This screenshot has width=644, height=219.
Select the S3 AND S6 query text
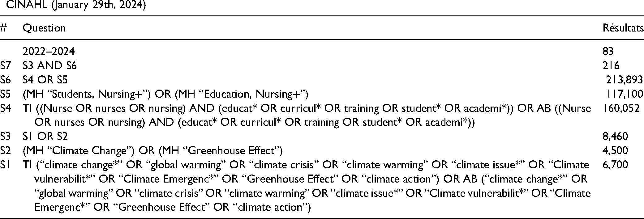pyautogui.click(x=50, y=65)
